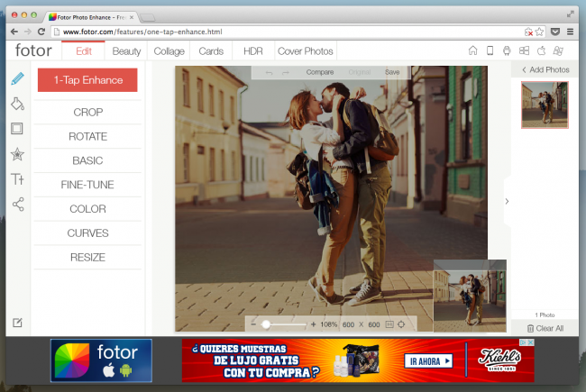Save the edited photo
This screenshot has width=586, height=392.
pos(392,72)
